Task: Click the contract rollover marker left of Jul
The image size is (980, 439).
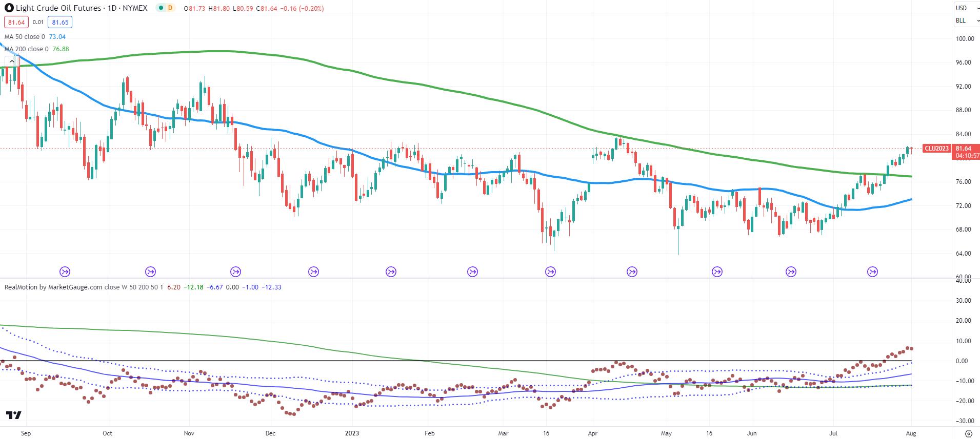Action: point(791,271)
